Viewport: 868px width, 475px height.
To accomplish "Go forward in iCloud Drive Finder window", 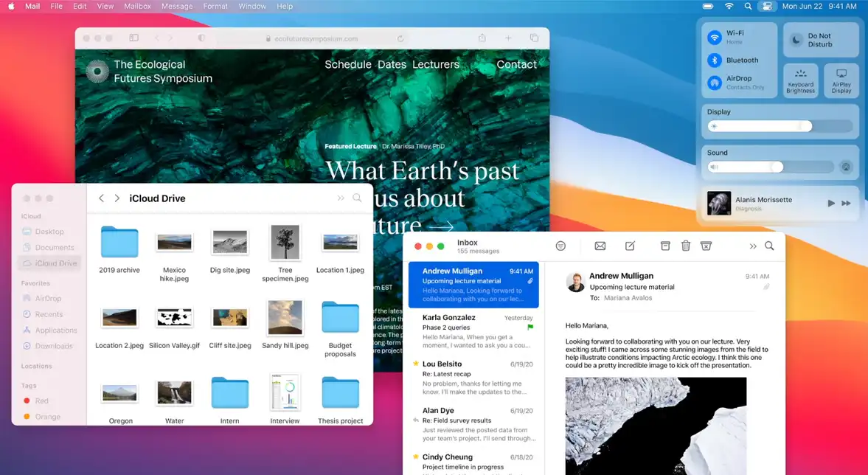I will tap(117, 198).
